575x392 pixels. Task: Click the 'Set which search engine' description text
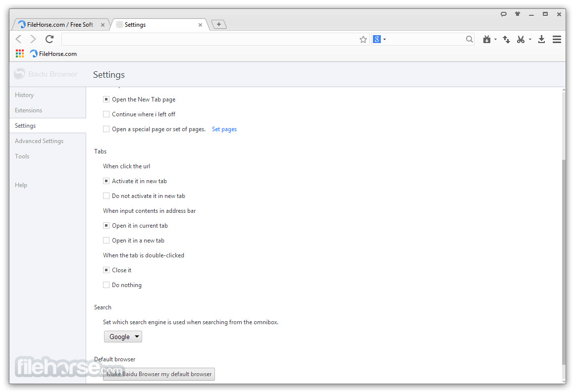point(190,322)
